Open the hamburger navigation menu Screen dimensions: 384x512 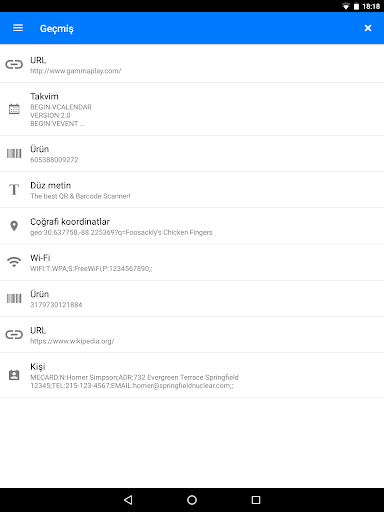18,28
